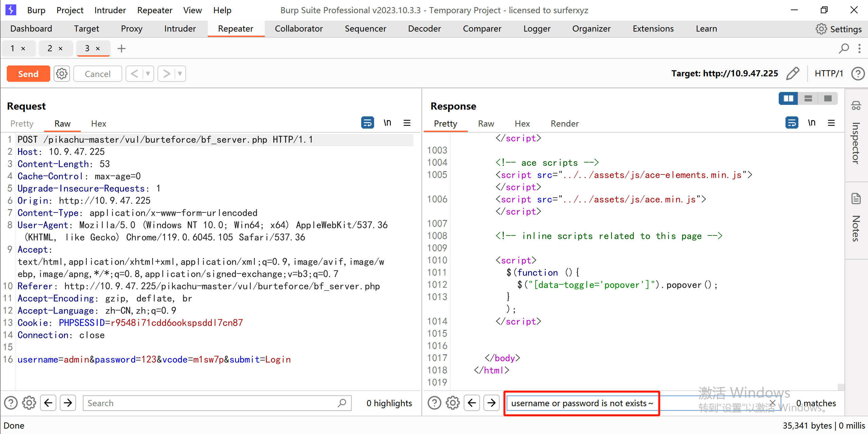This screenshot has height=434, width=868.
Task: Close Repeater tab 3
Action: pos(98,49)
